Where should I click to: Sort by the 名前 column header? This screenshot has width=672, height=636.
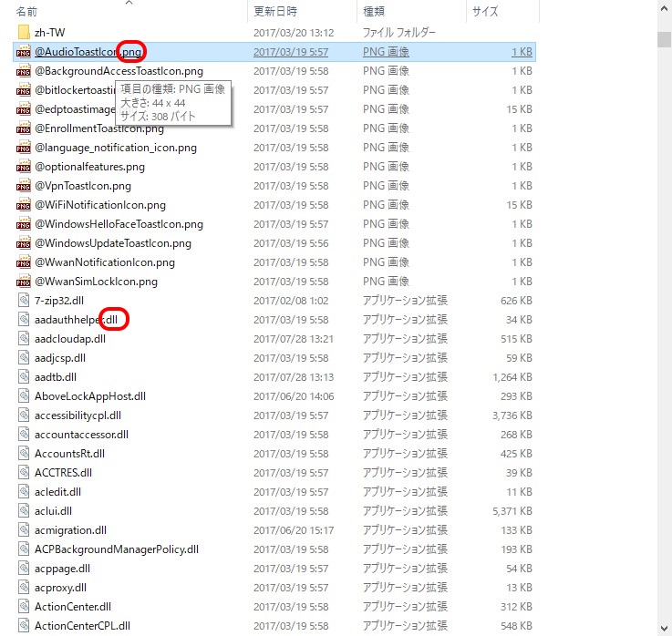tap(27, 12)
